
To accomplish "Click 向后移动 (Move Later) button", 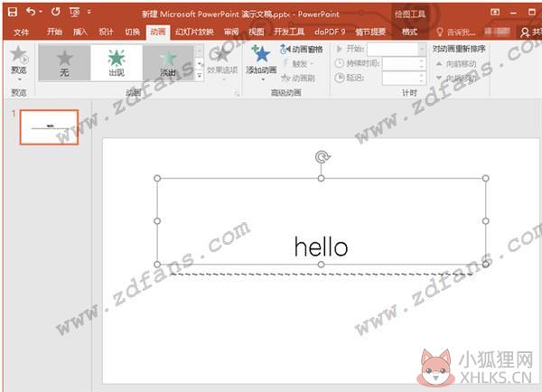I will click(456, 79).
